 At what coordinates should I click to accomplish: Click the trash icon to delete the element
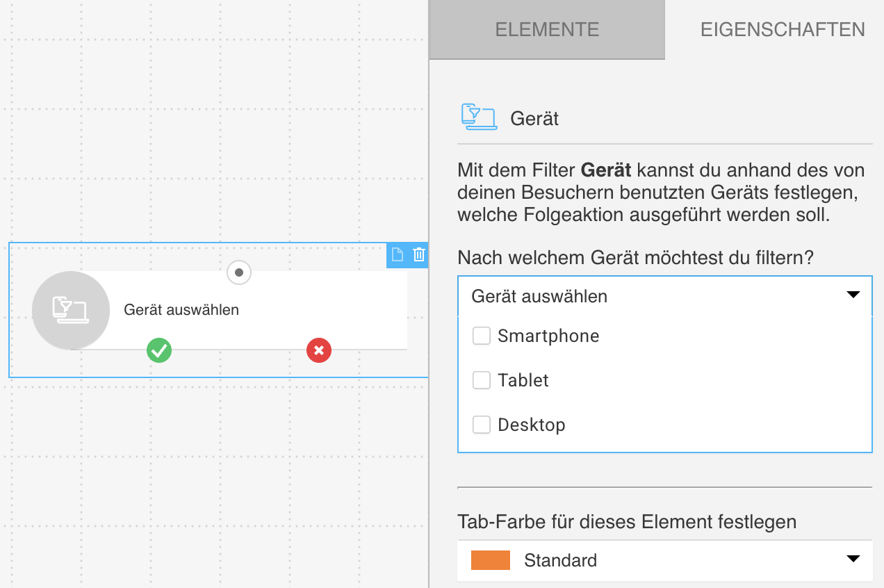[x=418, y=255]
